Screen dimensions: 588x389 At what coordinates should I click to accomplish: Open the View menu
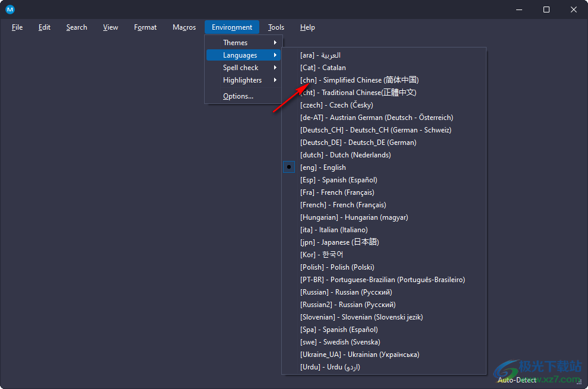pos(110,27)
